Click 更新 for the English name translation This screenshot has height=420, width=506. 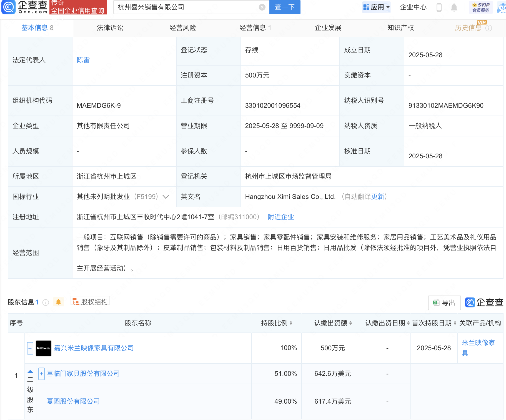[378, 197]
